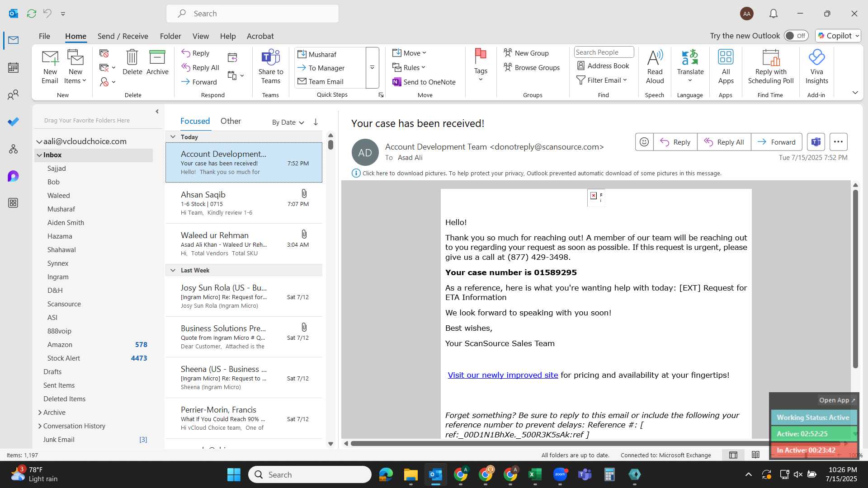Switch to the Send / Receive tab
Image resolution: width=868 pixels, height=488 pixels.
(x=123, y=36)
